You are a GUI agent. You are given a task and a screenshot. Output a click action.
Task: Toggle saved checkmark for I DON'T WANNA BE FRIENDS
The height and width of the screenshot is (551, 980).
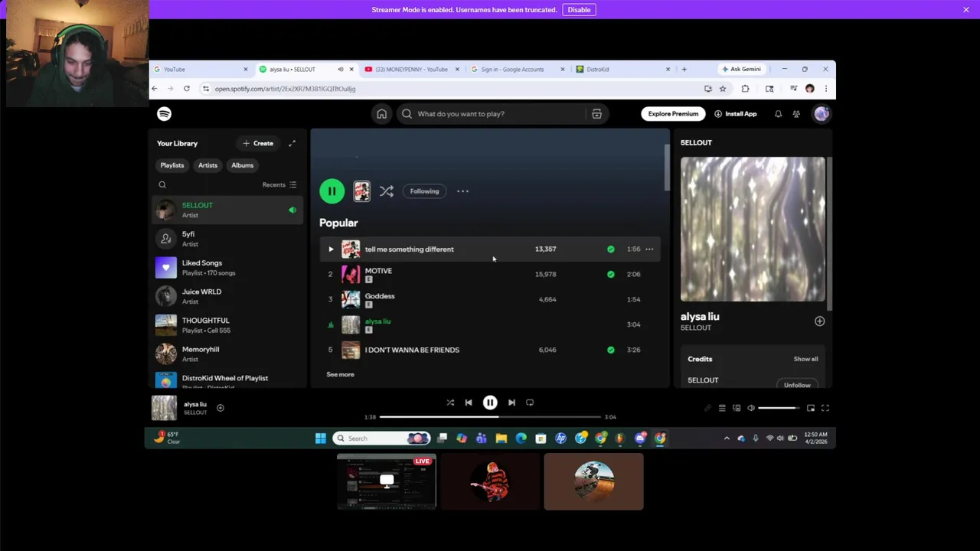[x=610, y=350]
